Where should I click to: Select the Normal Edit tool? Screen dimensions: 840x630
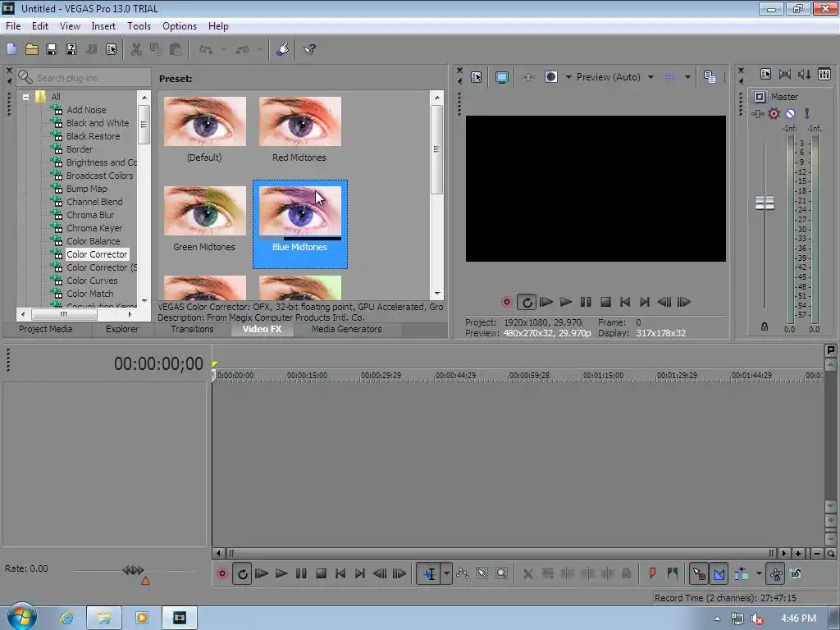click(x=428, y=573)
